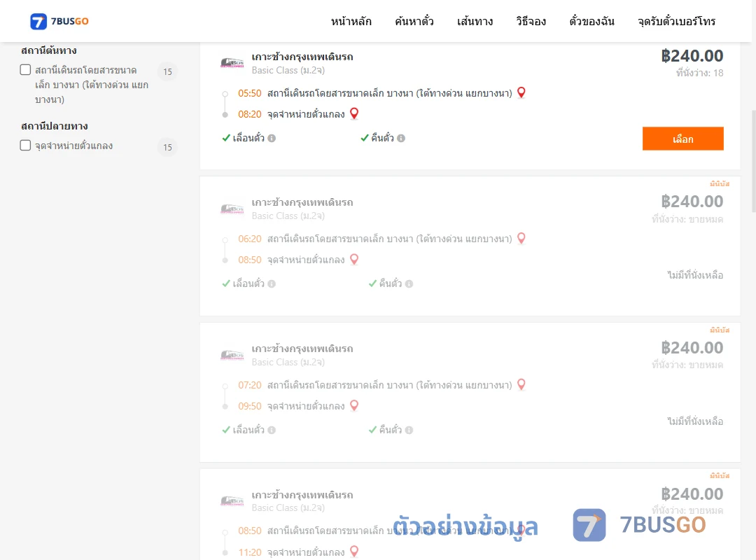This screenshot has height=560, width=756.
Task: Open the วิธีจอง menu item
Action: 531,21
